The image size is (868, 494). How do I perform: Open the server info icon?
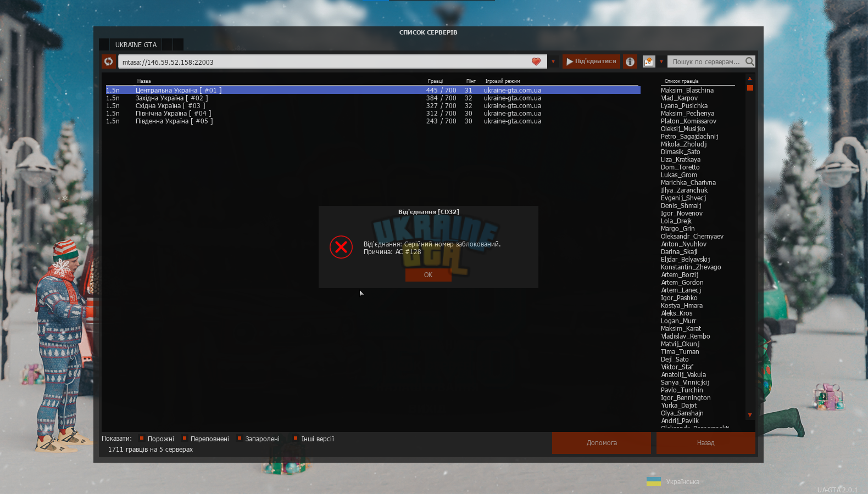click(630, 61)
